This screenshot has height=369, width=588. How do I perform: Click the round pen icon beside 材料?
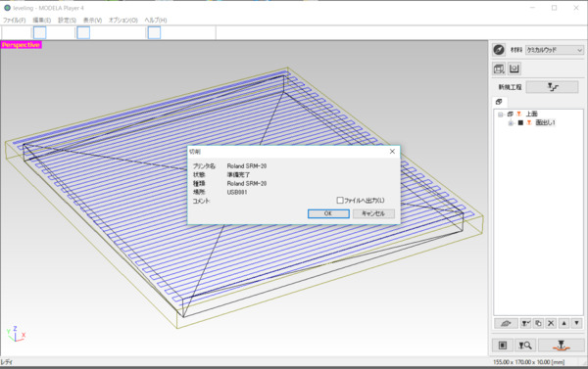pos(499,50)
